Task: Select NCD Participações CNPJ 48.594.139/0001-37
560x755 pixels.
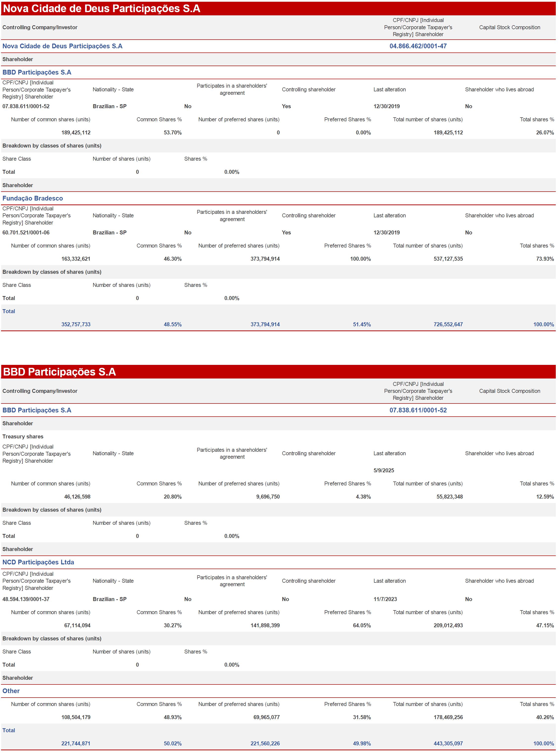Action: click(26, 599)
